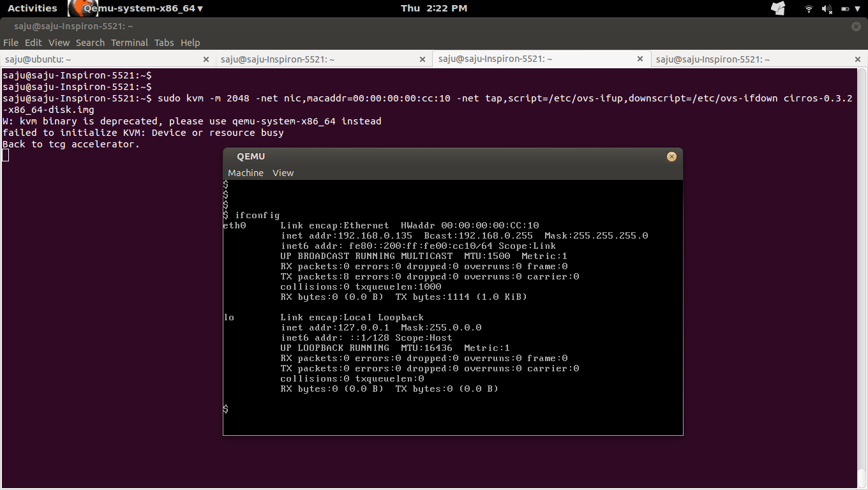Open the Search menu
Screen dimensions: 868x490
90,43
